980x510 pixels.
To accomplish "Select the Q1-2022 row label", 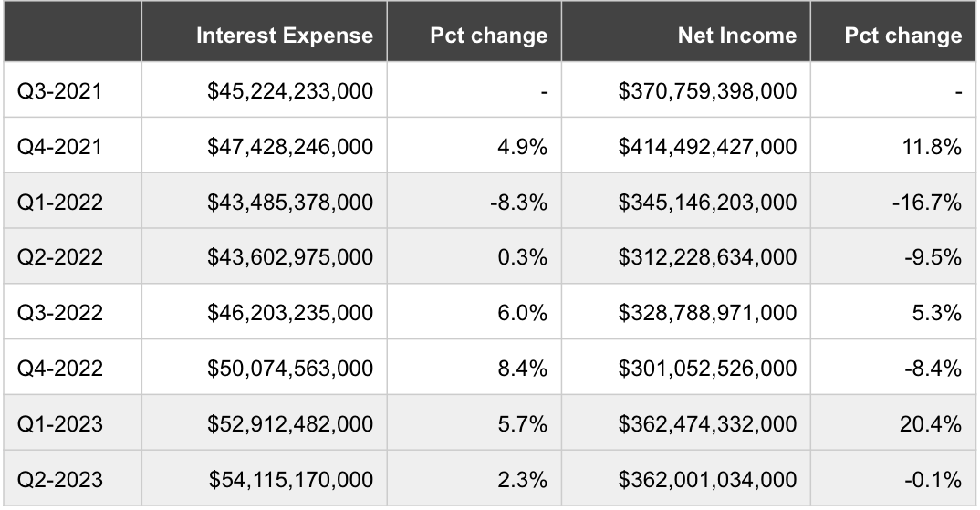I will coord(60,202).
